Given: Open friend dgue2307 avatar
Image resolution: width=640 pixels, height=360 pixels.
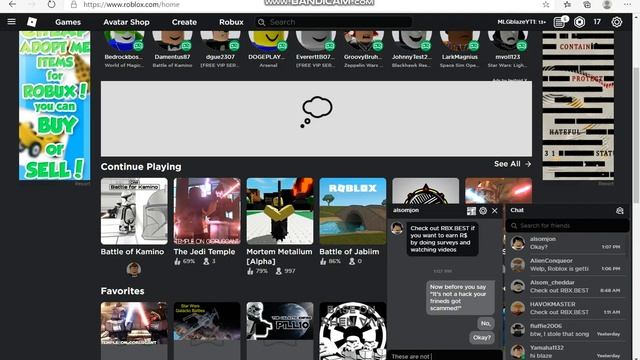Looking at the screenshot, I should 220,41.
